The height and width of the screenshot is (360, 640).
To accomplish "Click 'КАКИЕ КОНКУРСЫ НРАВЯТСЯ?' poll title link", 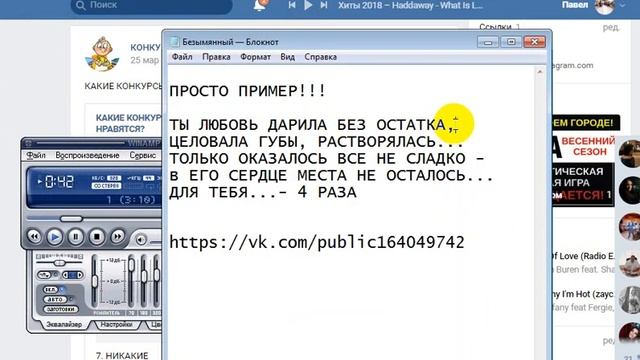I will pyautogui.click(x=129, y=123).
